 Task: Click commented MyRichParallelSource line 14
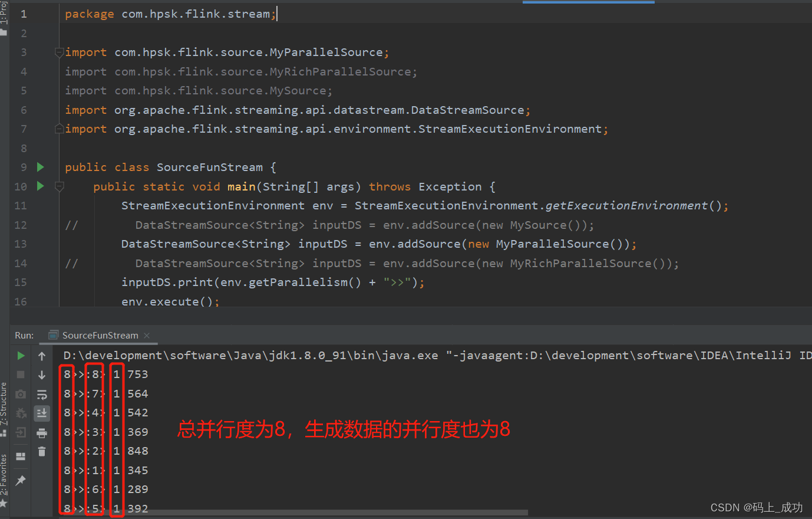click(x=372, y=263)
